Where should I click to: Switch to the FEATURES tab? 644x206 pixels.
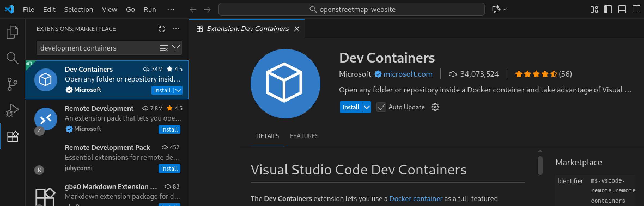[x=304, y=136]
